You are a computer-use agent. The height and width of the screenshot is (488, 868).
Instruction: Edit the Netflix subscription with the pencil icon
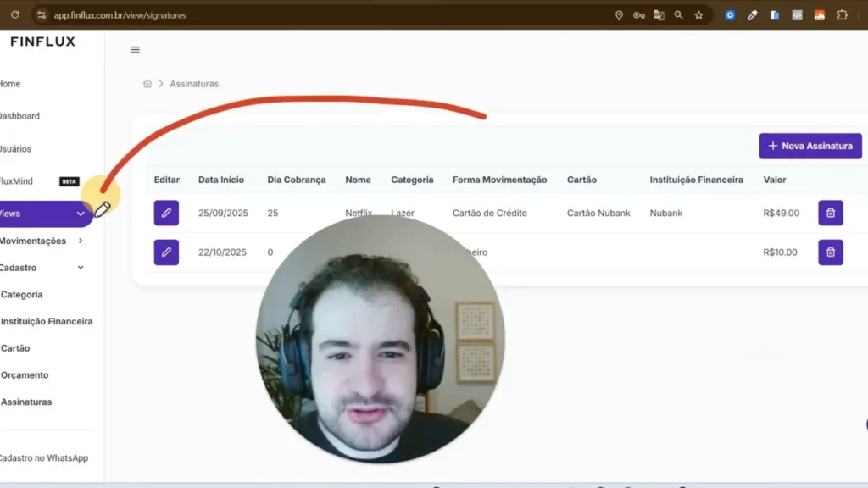click(166, 213)
